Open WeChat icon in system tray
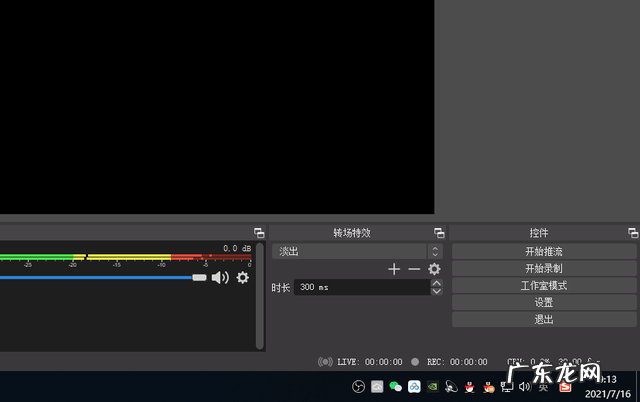Viewport: 640px width, 402px height. [395, 386]
